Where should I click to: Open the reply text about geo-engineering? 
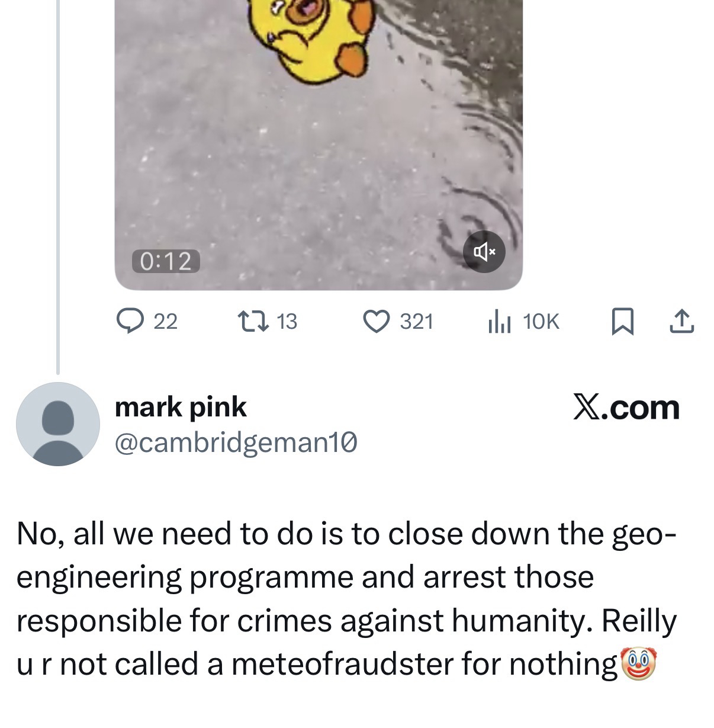point(346,598)
